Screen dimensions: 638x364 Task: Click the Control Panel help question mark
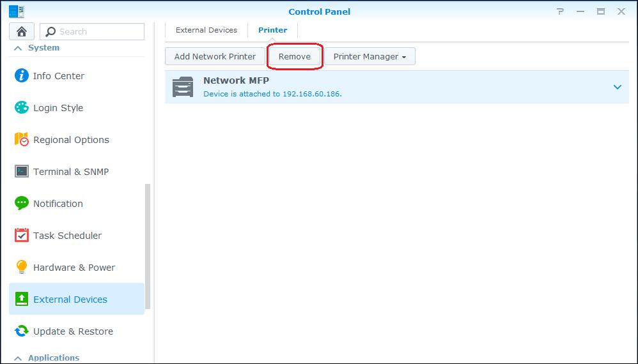(560, 11)
